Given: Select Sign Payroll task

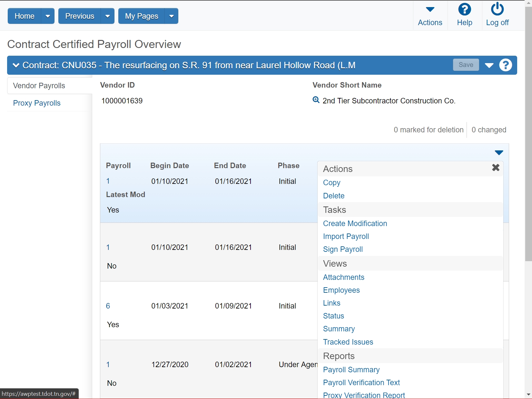Looking at the screenshot, I should pyautogui.click(x=343, y=249).
